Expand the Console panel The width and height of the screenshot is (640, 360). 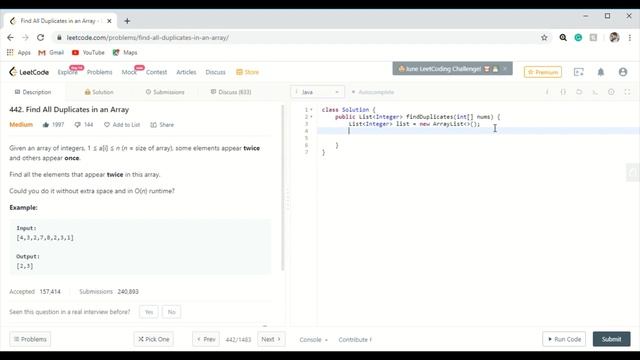pyautogui.click(x=313, y=340)
